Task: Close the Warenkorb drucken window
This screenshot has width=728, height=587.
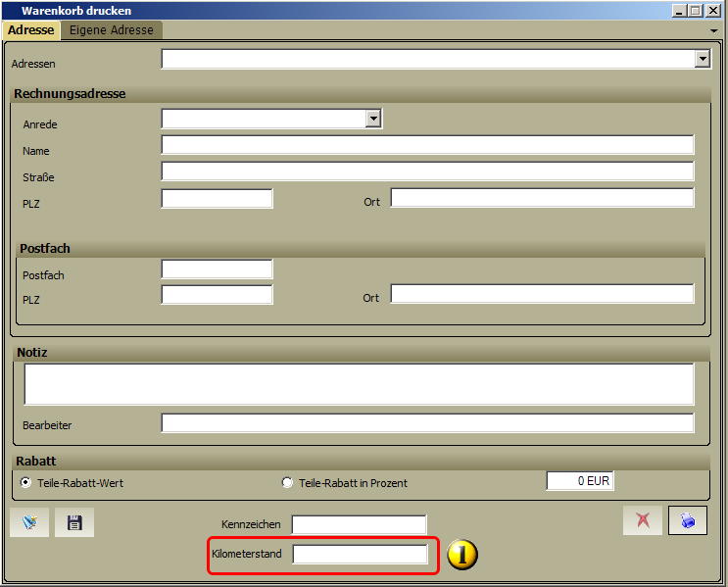Action: [x=713, y=10]
